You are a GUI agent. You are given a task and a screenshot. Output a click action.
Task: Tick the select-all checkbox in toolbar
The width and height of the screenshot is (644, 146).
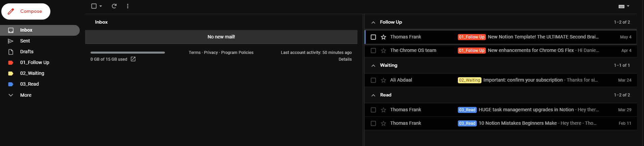tap(94, 6)
